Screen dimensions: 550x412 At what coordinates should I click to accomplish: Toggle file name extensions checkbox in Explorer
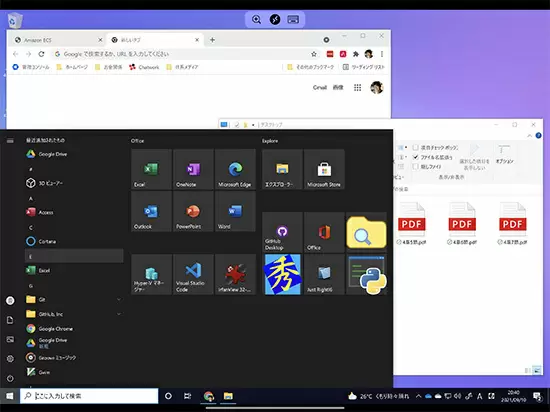coord(415,157)
